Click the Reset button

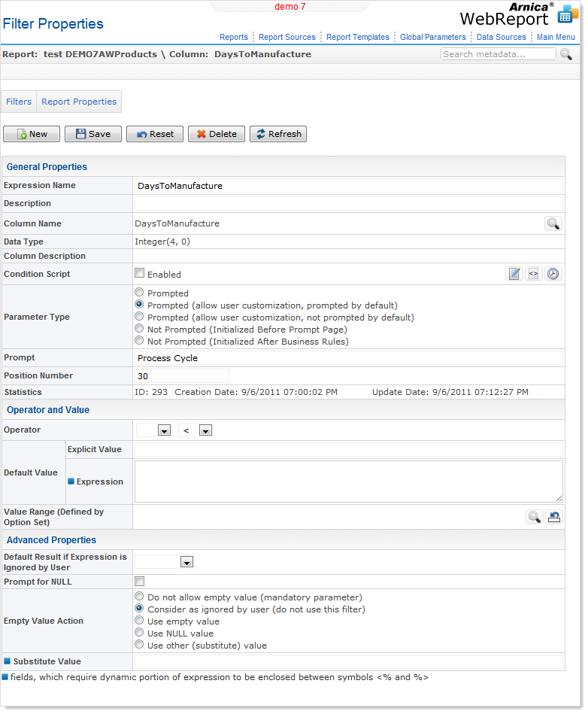tap(155, 134)
